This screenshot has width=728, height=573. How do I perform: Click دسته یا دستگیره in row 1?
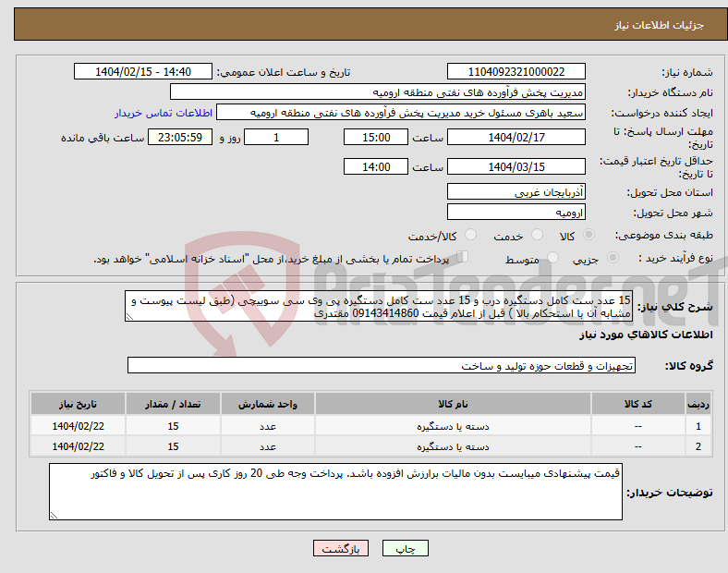point(453,426)
